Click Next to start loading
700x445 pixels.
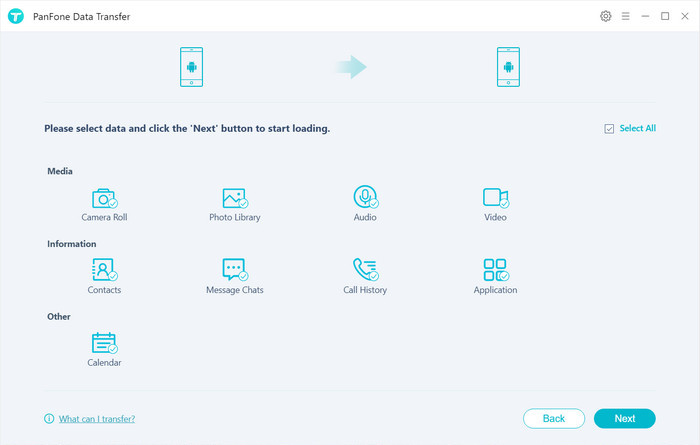[625, 419]
